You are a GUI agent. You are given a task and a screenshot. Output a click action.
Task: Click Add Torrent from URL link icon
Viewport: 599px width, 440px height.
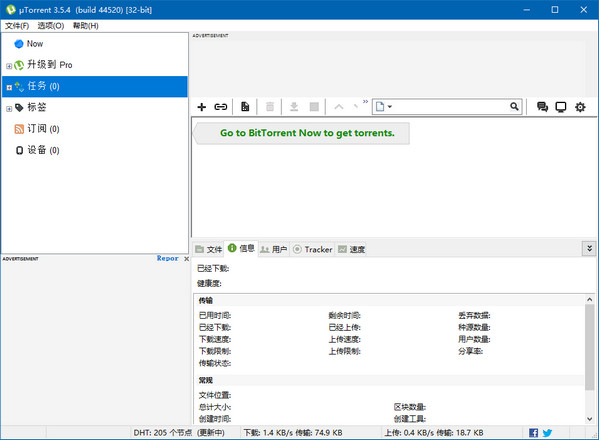221,107
